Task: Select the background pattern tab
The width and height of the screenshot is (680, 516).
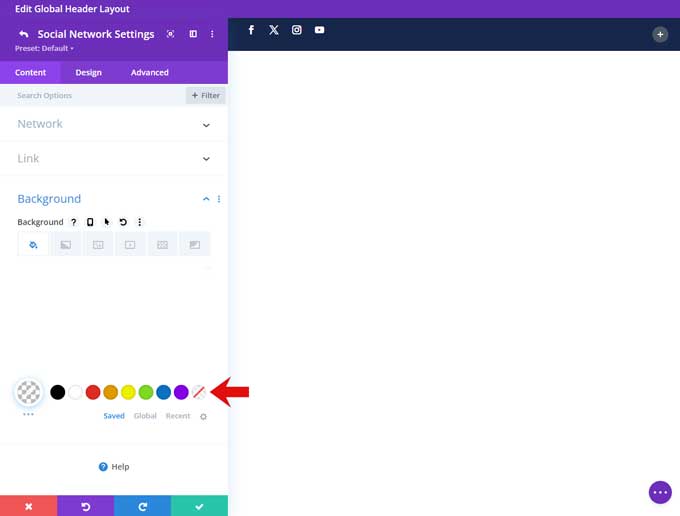Action: click(163, 245)
